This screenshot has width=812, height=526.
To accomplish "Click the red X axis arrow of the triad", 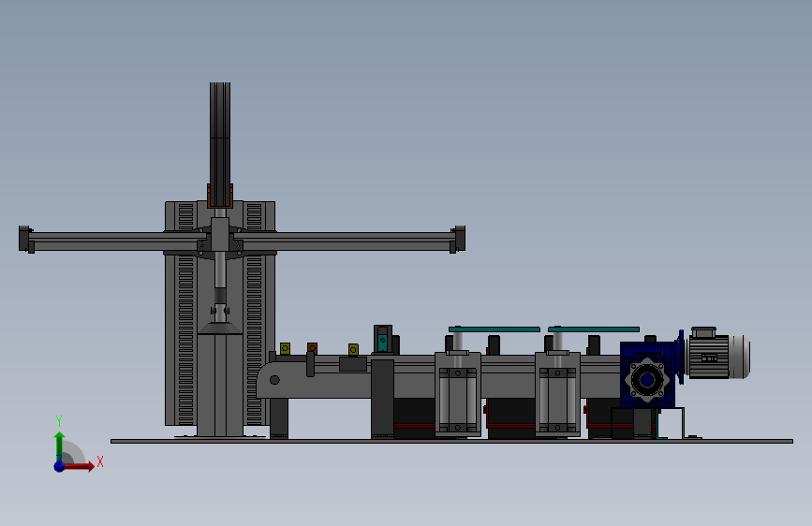I will click(x=80, y=466).
